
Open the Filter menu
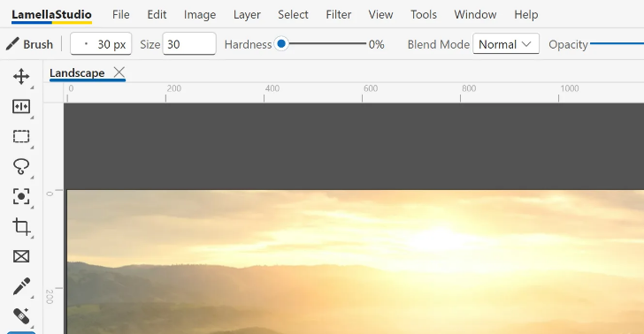tap(339, 15)
